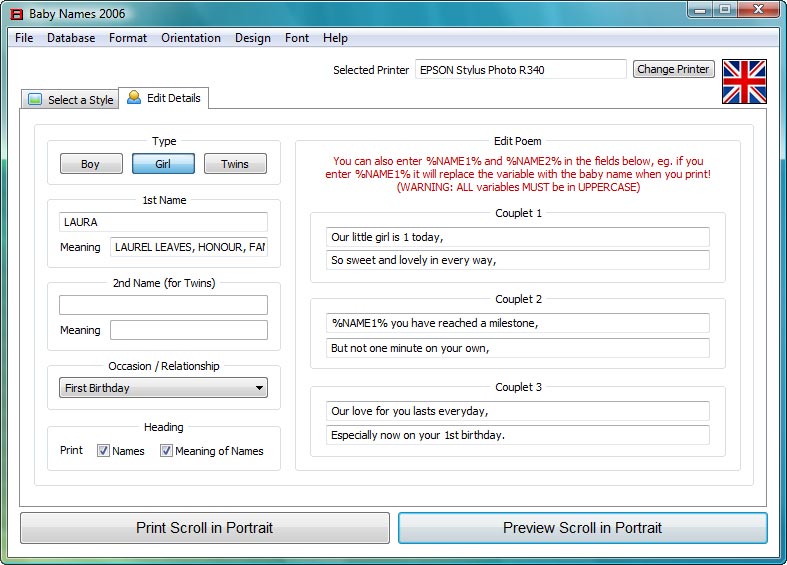Click the empty 2nd Name field
Image resolution: width=787 pixels, height=565 pixels.
163,305
